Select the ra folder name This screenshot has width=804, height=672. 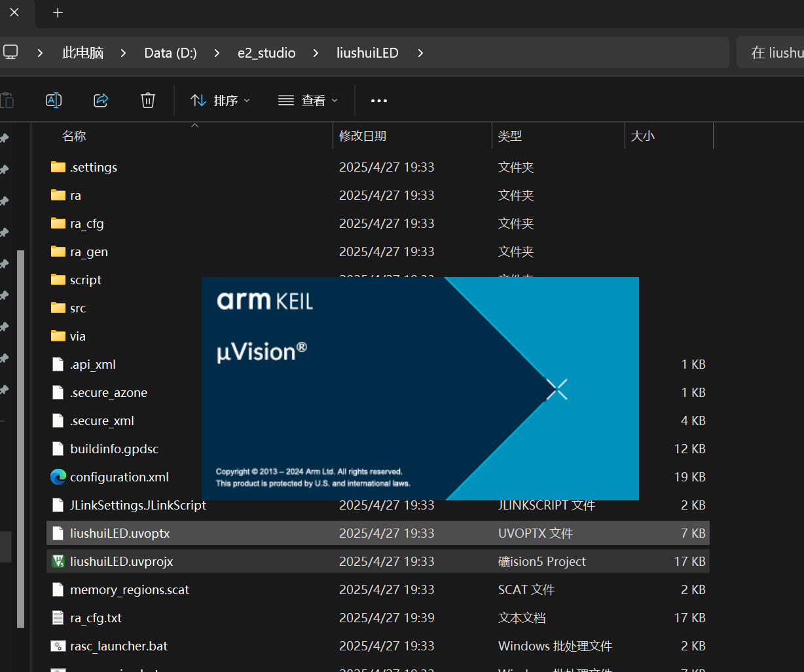tap(75, 195)
